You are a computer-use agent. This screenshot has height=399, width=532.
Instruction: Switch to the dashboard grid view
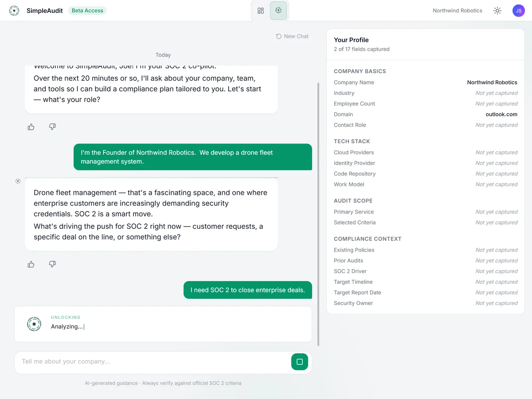tap(261, 11)
